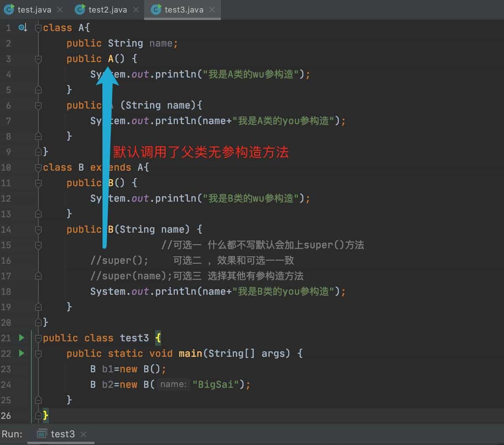Switch to the test.java tab
The width and height of the screenshot is (504, 445).
31,9
